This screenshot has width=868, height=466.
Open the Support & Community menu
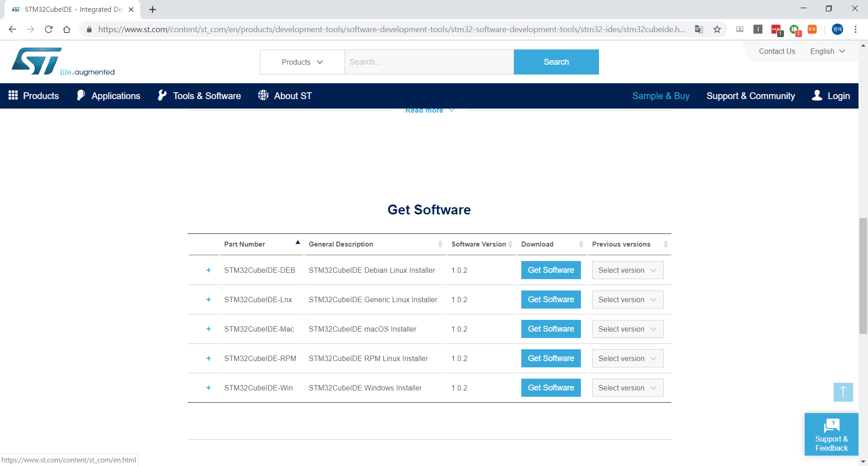[750, 96]
